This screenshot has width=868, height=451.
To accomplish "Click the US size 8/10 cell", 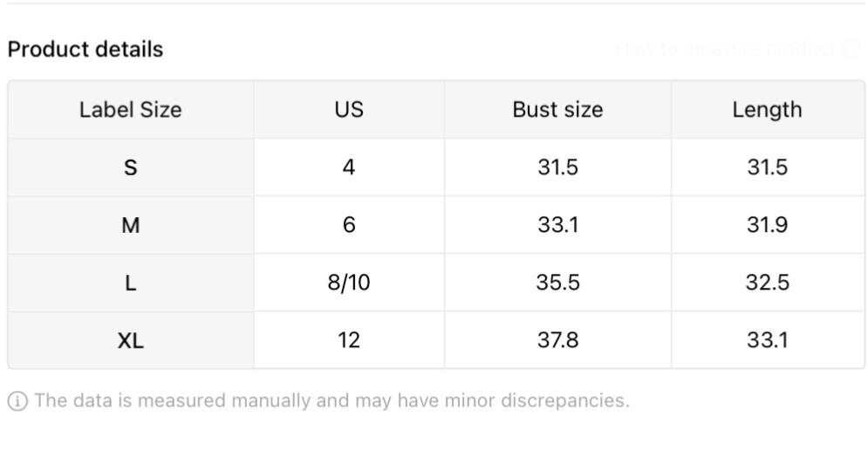I will [349, 283].
